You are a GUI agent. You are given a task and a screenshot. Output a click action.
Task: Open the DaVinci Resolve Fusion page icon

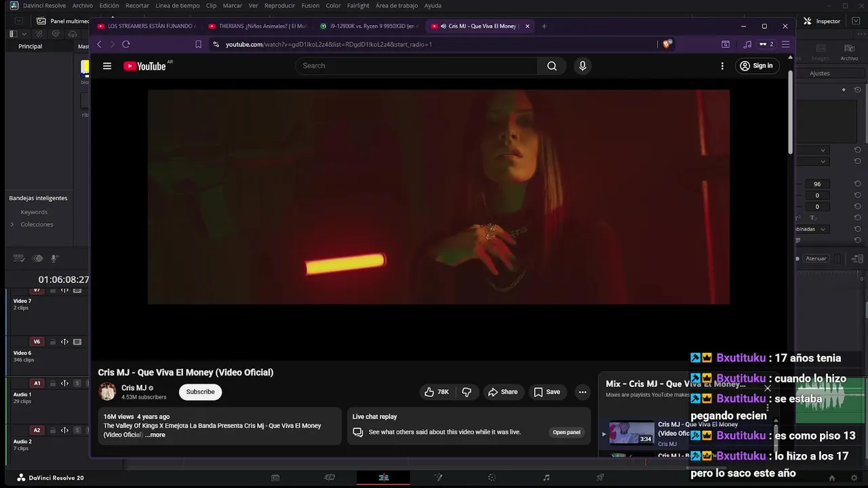coord(438,478)
